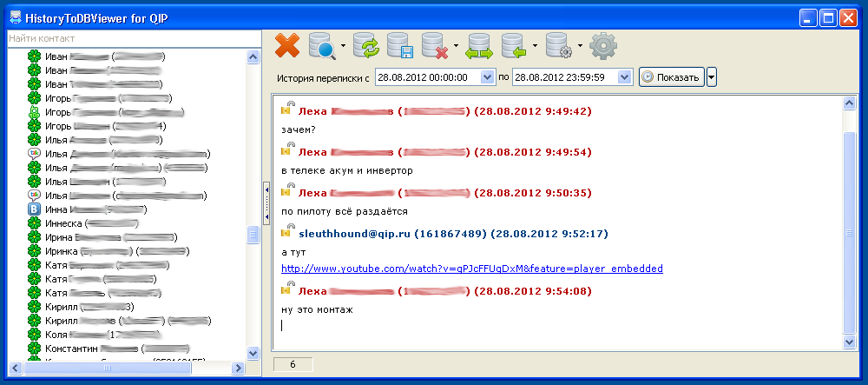Expand the arrow next to Показать button

712,77
